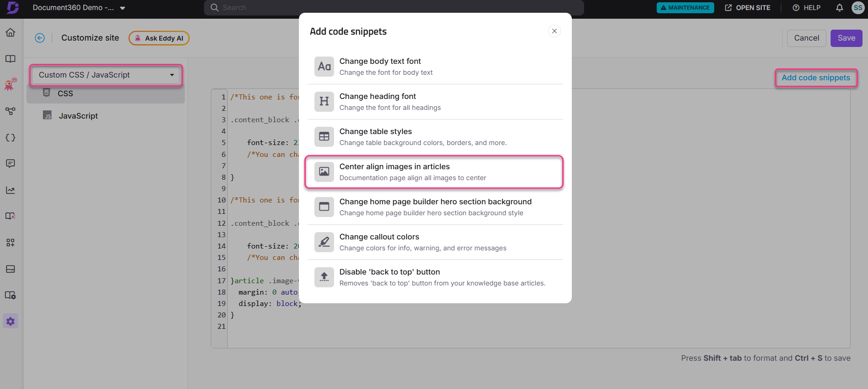Click the back to top arrow icon
The height and width of the screenshot is (389, 868).
coord(324,277)
